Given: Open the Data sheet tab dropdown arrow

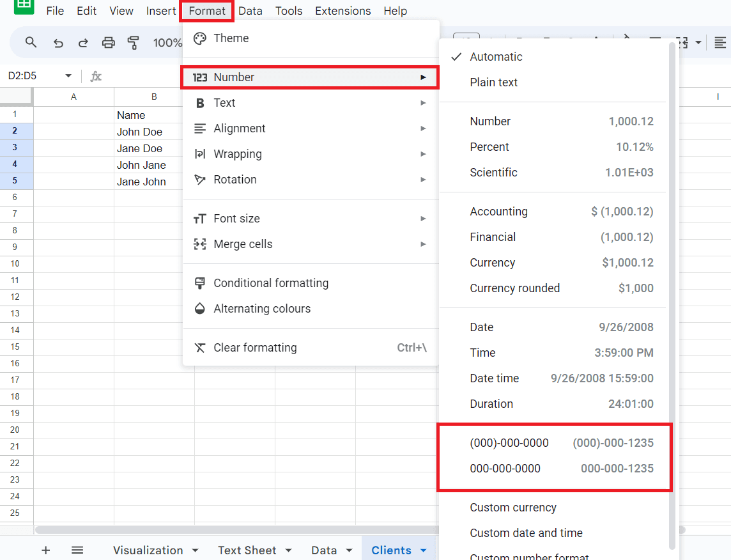Looking at the screenshot, I should (349, 550).
